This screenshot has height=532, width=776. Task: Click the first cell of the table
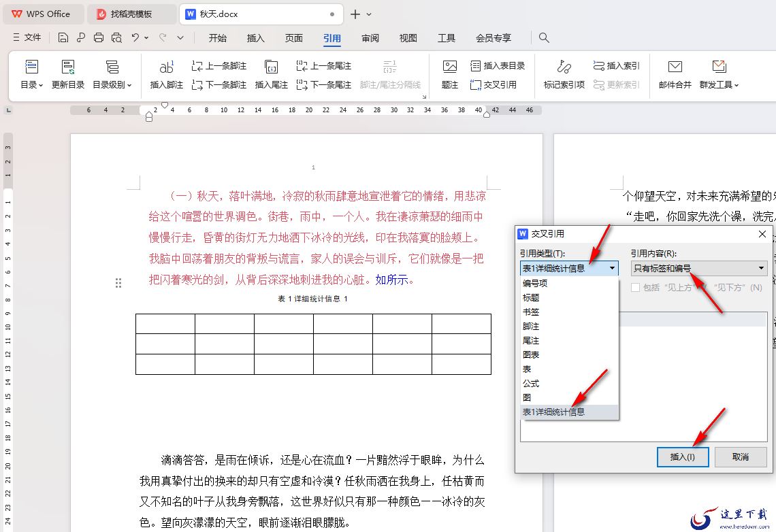(x=165, y=324)
